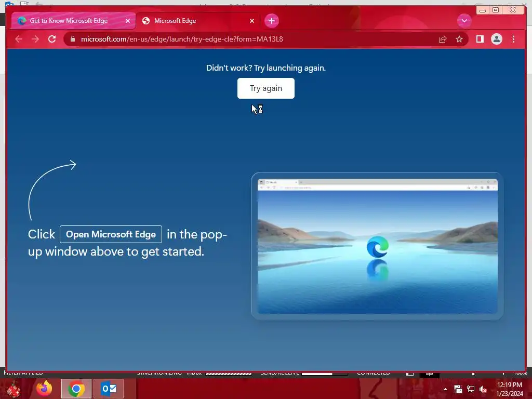532x399 pixels.
Task: Restore down the Chrome window
Action: (495, 10)
